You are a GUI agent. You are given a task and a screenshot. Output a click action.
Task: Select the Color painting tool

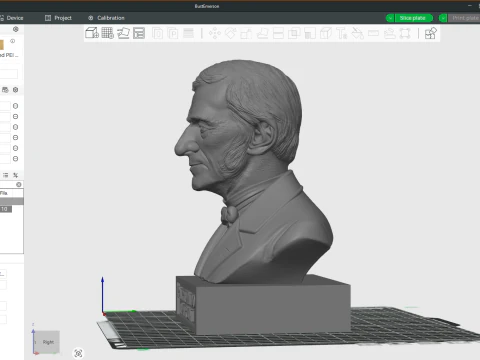[357, 33]
